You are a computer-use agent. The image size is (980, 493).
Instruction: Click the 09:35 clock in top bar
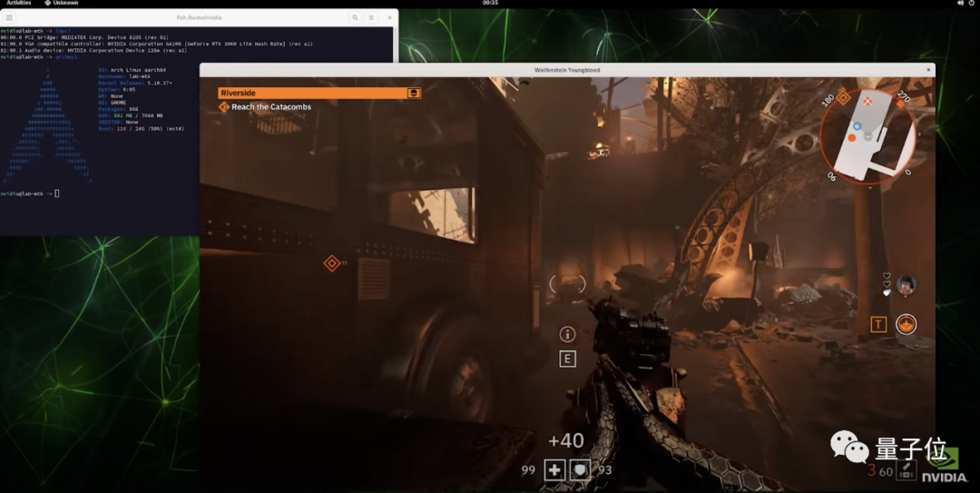coord(491,3)
